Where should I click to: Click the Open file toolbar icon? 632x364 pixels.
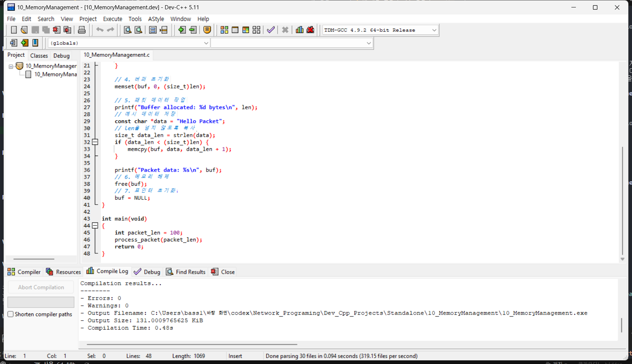(24, 30)
